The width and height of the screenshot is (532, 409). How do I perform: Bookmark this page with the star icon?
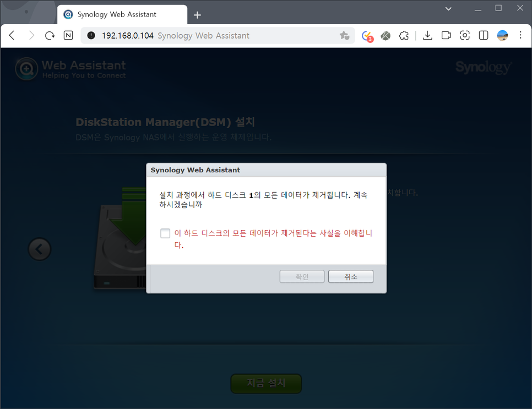pos(344,35)
